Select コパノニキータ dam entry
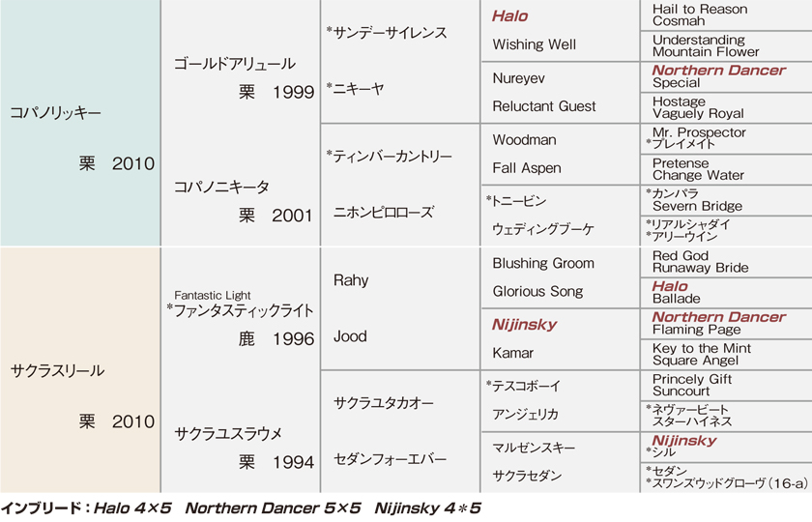 (x=221, y=187)
